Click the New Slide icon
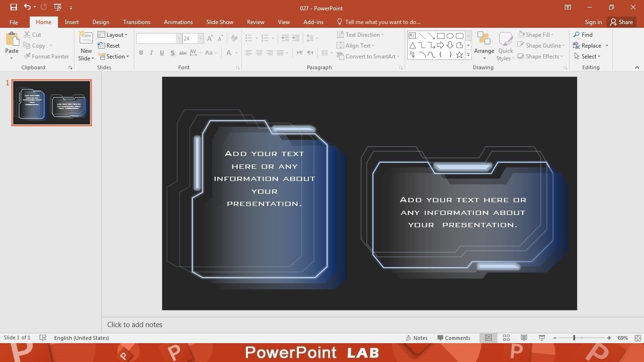Image resolution: width=644 pixels, height=362 pixels. coord(86,40)
